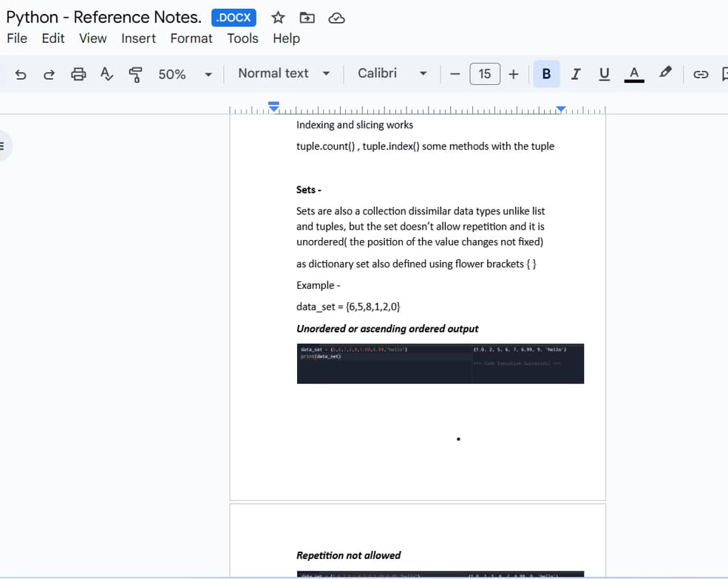728x579 pixels.
Task: Star the Python Reference Notes document
Action: (278, 18)
